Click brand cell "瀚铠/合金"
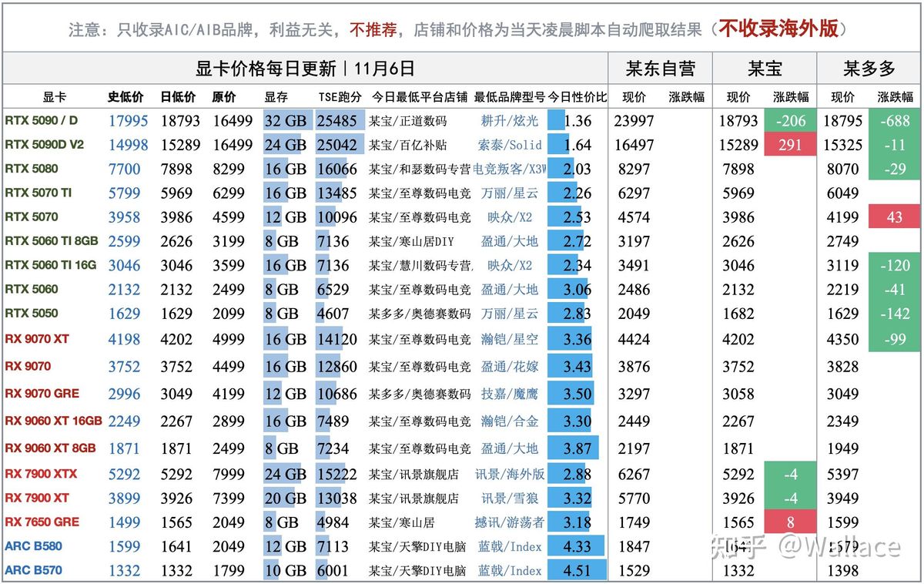924x584 pixels. pyautogui.click(x=510, y=421)
